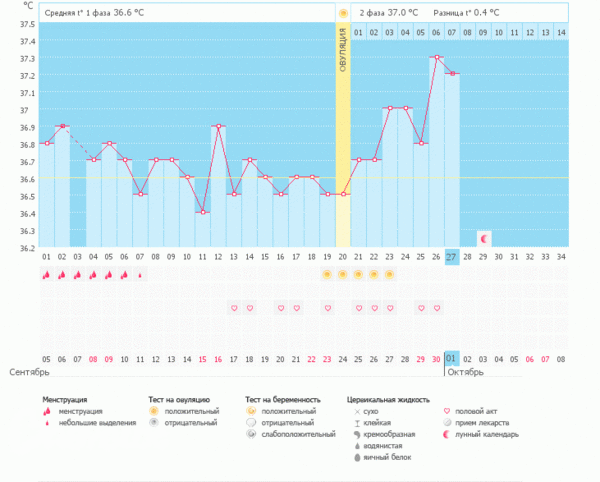The height and width of the screenshot is (482, 600).
Task: Click the small spotting drop under cycle day 07
Action: click(x=140, y=275)
